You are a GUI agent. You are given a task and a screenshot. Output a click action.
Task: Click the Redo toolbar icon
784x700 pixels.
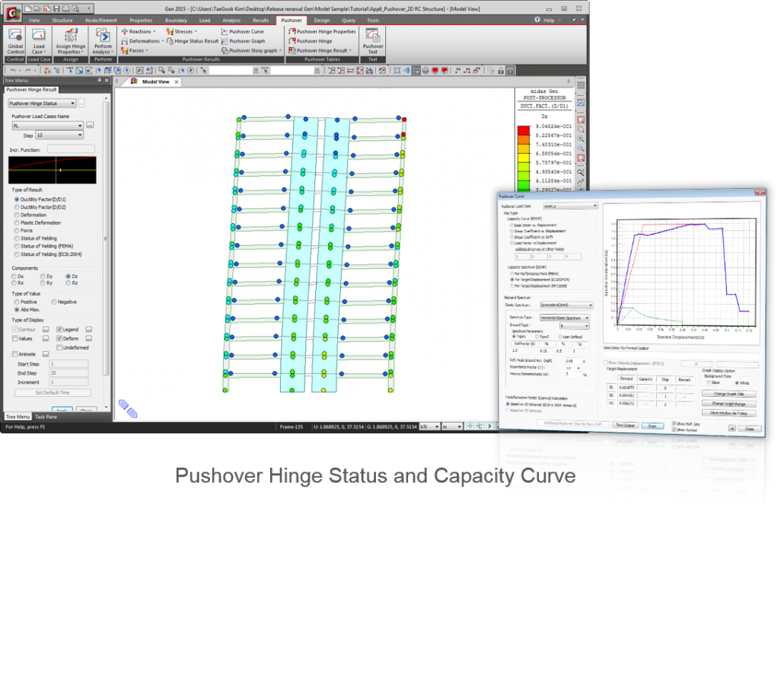[28, 71]
